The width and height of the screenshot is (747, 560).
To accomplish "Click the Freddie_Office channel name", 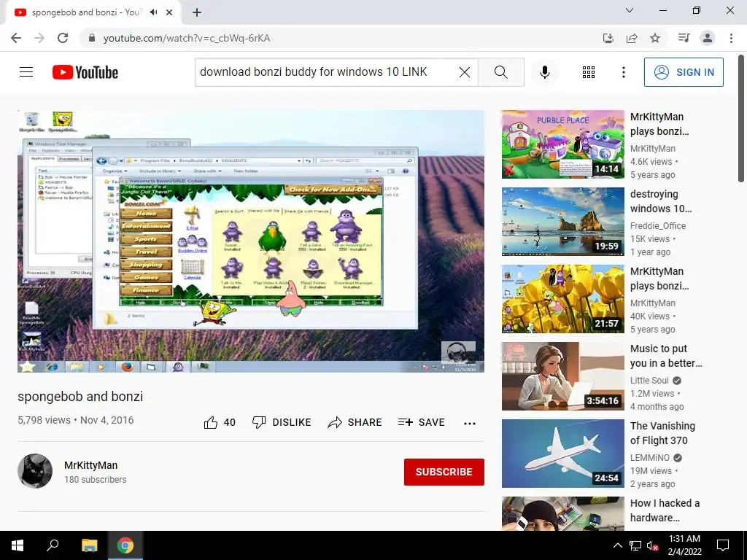I will coord(658,226).
